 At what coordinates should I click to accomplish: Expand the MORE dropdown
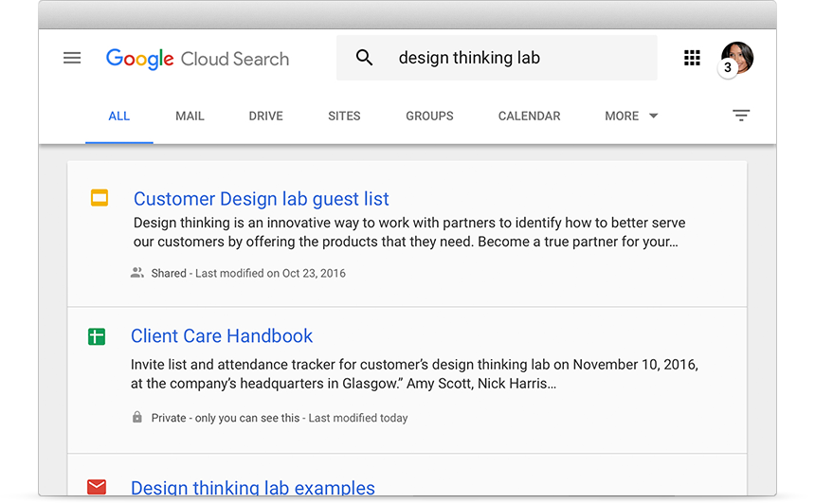[631, 116]
